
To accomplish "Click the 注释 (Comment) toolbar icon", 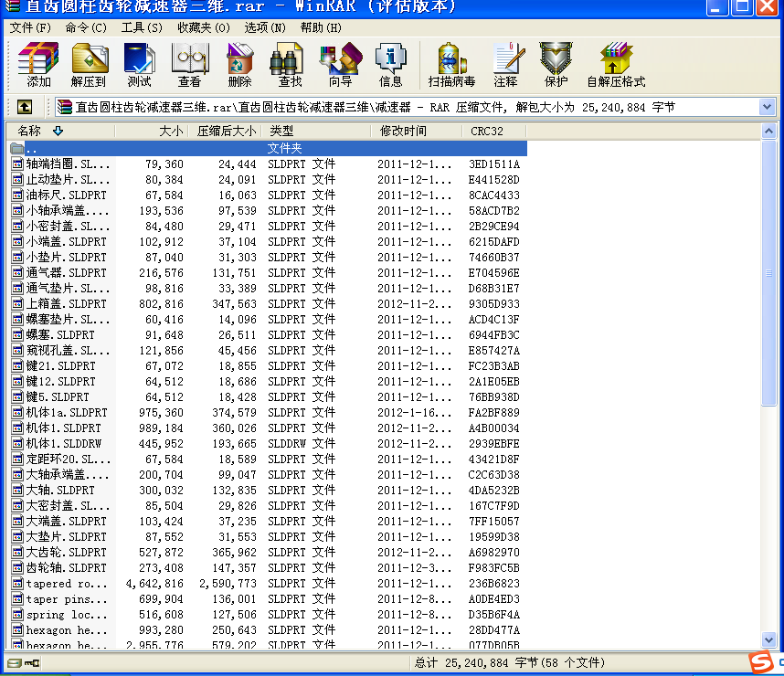I will (506, 65).
